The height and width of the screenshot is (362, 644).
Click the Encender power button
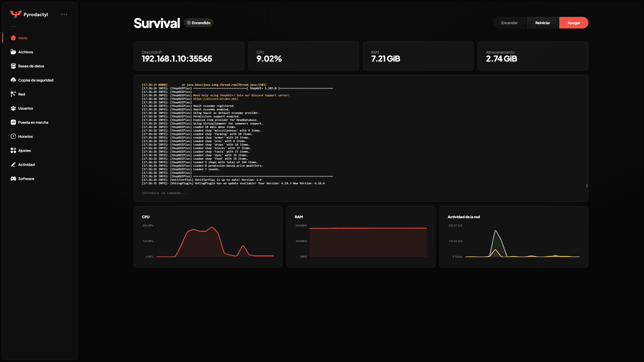[x=509, y=23]
